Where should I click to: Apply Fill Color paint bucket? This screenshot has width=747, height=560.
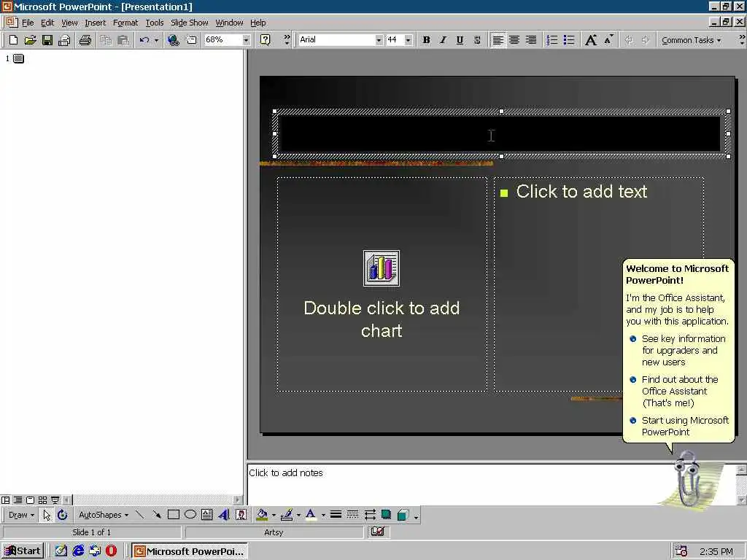click(x=262, y=515)
